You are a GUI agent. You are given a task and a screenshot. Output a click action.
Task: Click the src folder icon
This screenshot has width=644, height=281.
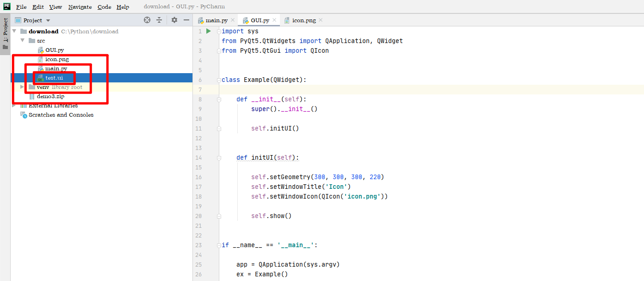tap(32, 41)
